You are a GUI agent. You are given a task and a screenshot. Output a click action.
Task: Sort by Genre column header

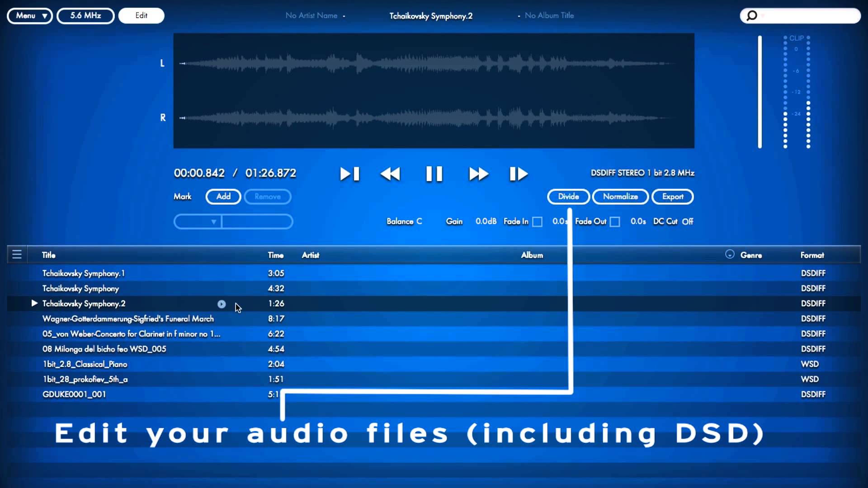(751, 255)
